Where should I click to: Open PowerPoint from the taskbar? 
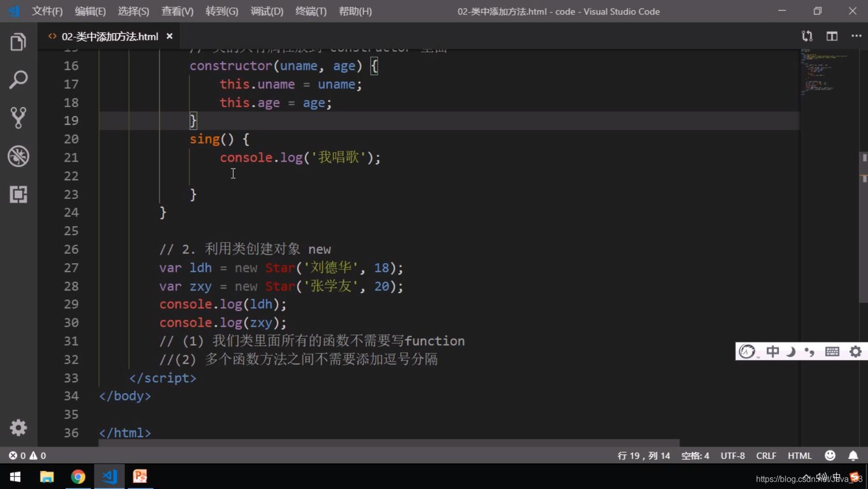click(140, 476)
